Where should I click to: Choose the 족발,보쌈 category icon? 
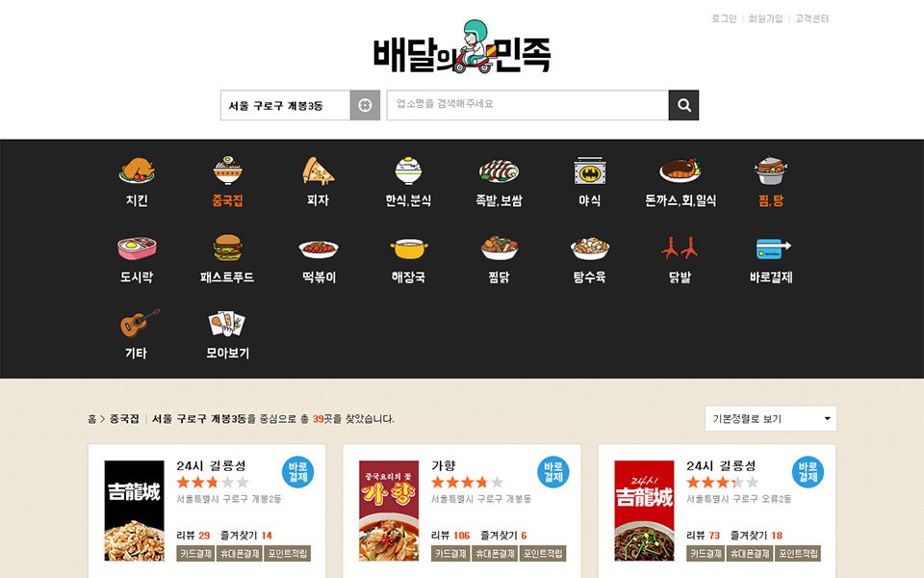[x=499, y=171]
